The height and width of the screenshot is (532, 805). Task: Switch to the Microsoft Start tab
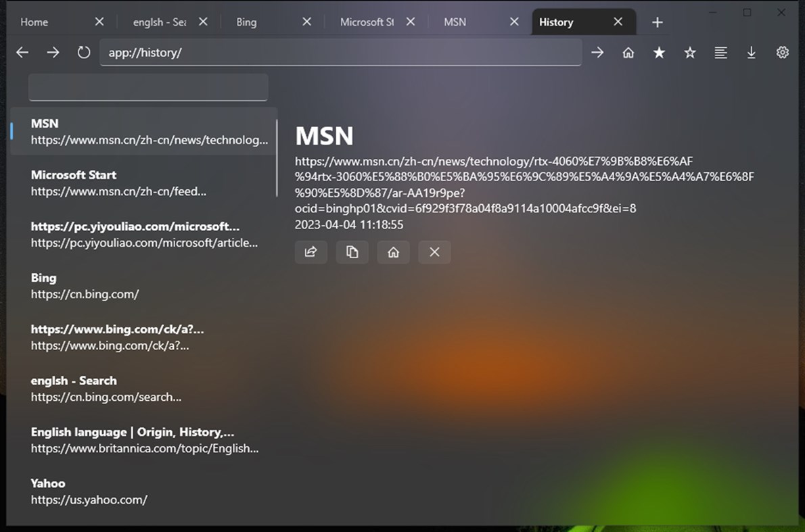point(366,22)
